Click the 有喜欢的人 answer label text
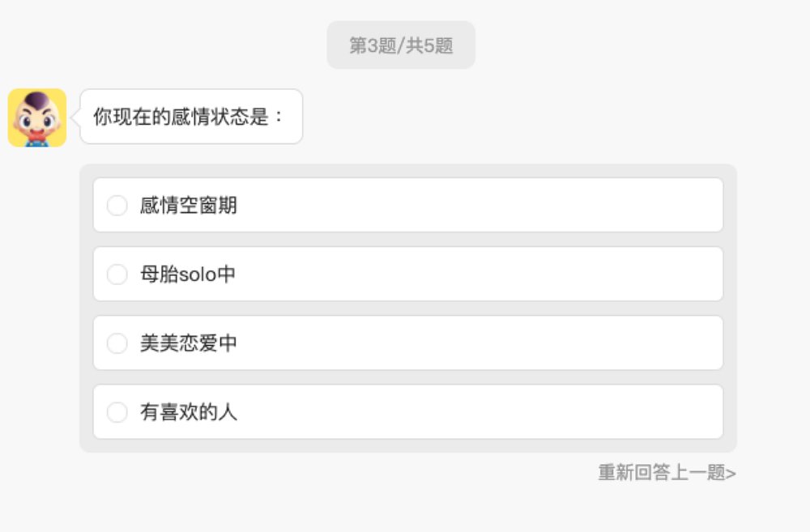Viewport: 810px width, 532px height. (189, 412)
